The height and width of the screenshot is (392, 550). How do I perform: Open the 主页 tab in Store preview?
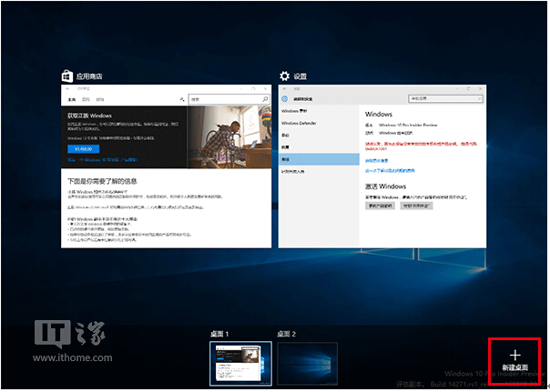click(70, 98)
